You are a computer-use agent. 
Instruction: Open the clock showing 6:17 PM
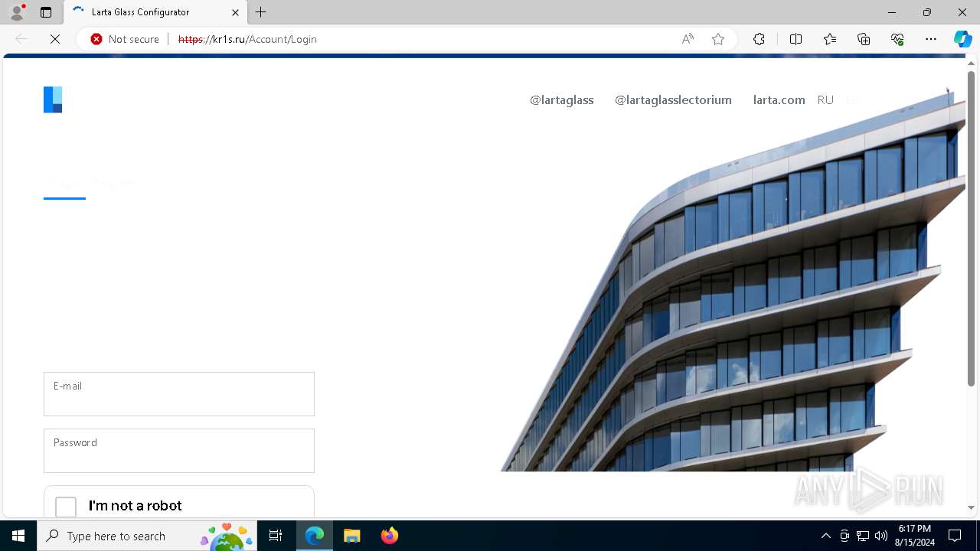pos(914,536)
